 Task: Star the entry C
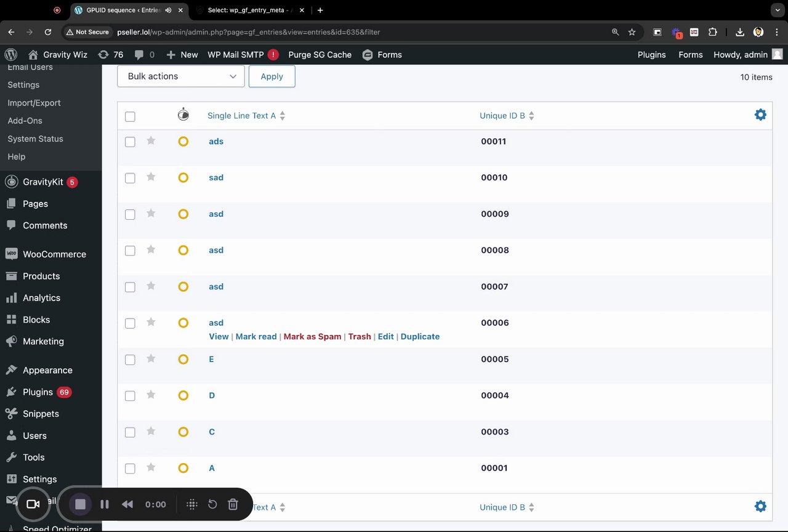[x=151, y=431]
